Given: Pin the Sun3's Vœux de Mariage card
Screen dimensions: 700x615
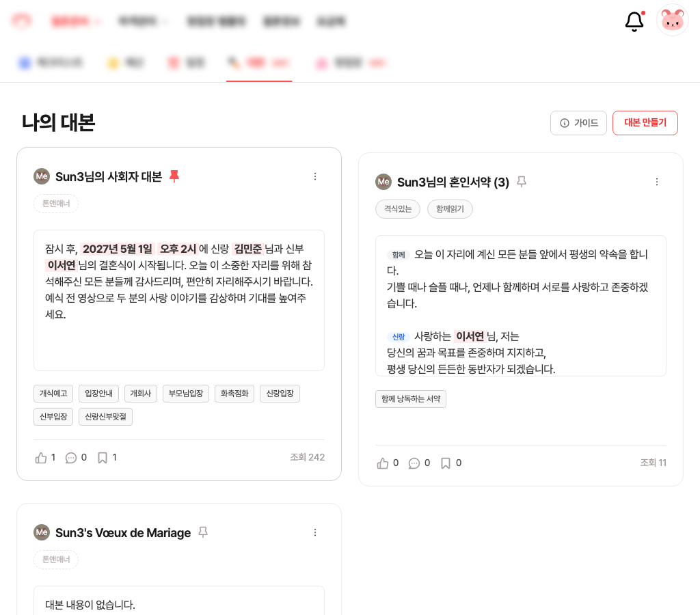Looking at the screenshot, I should [202, 532].
